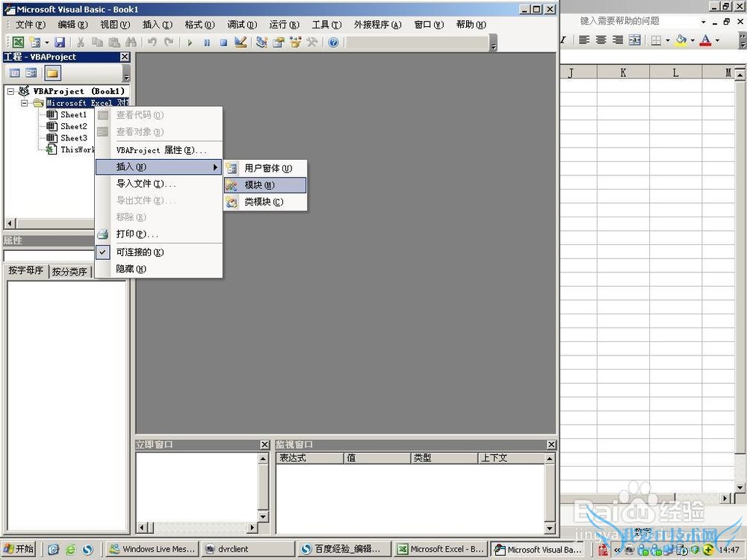Click the yellow fill color bucket

(x=681, y=40)
